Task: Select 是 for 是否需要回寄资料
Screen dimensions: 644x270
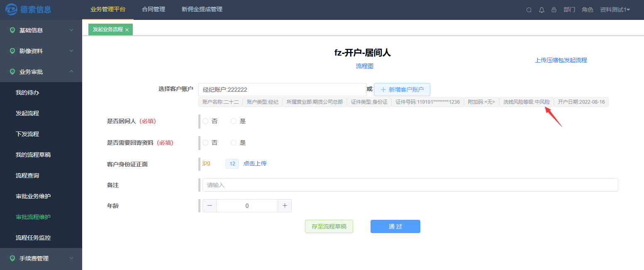Action: 234,143
